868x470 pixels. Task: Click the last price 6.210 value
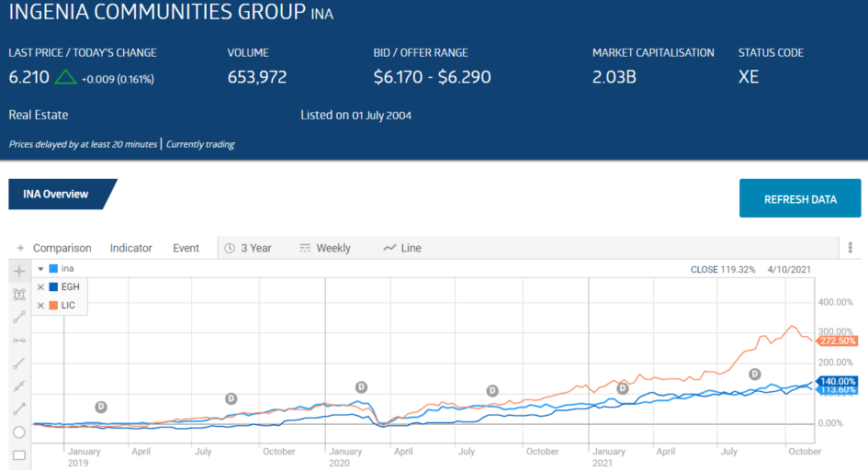click(x=28, y=77)
